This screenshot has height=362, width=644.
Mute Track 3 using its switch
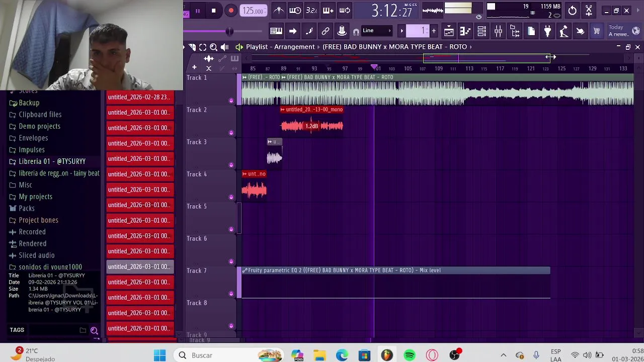(231, 165)
